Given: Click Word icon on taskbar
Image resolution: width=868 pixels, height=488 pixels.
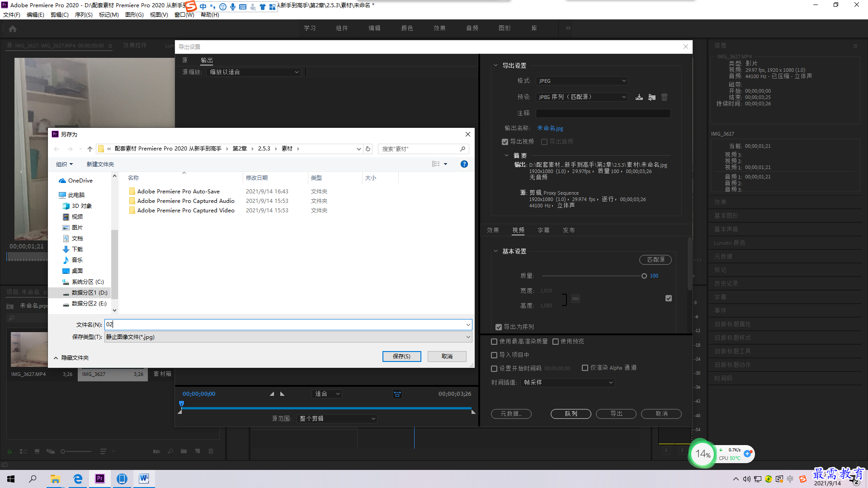Looking at the screenshot, I should point(144,479).
